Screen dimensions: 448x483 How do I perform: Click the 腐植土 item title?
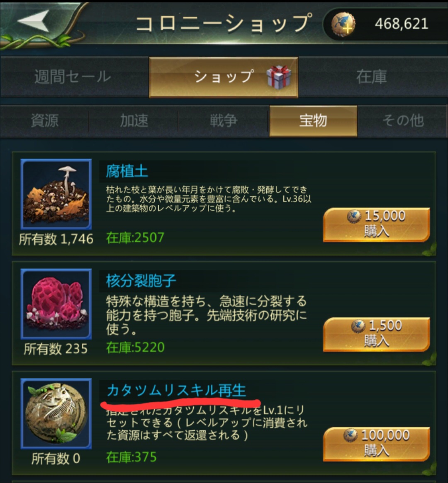point(127,171)
